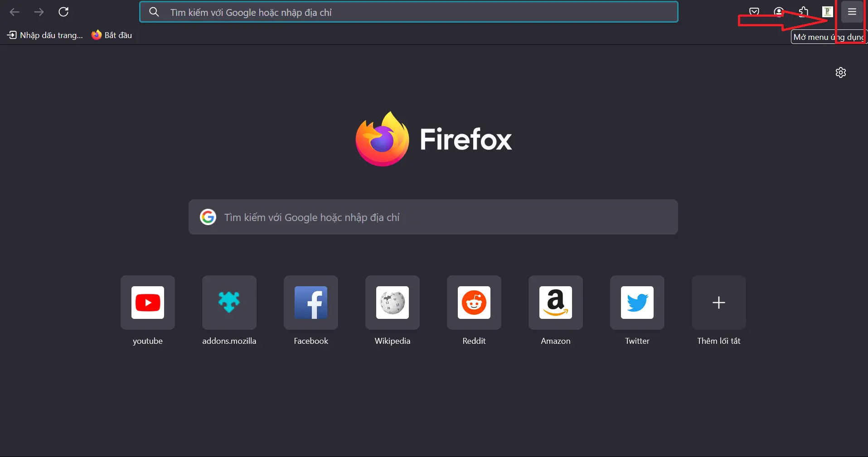
Task: Open 'Nhập dấu trang...' bookmark import
Action: point(45,35)
